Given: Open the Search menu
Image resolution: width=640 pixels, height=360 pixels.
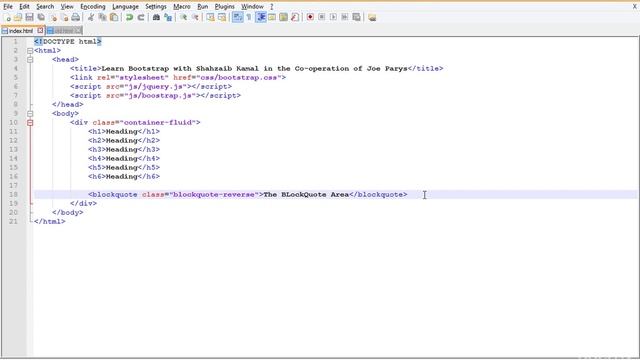Looking at the screenshot, I should (45, 7).
